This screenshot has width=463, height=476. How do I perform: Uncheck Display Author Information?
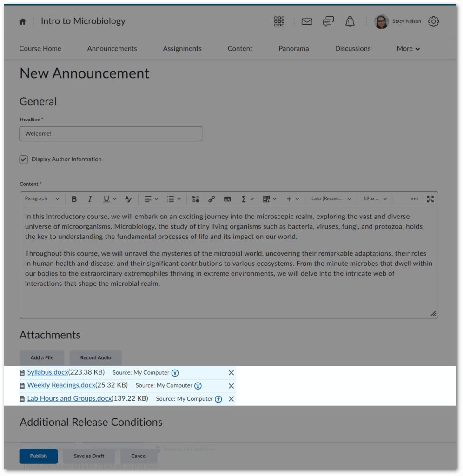tap(24, 159)
